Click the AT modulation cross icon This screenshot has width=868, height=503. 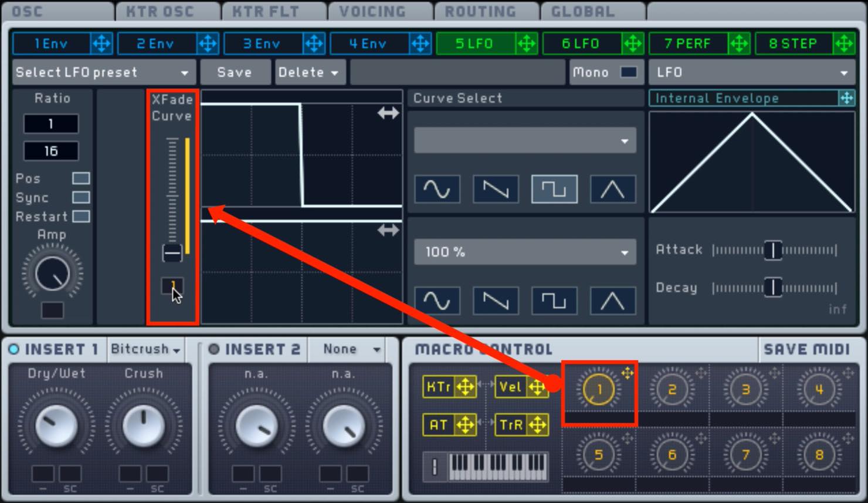(x=465, y=424)
